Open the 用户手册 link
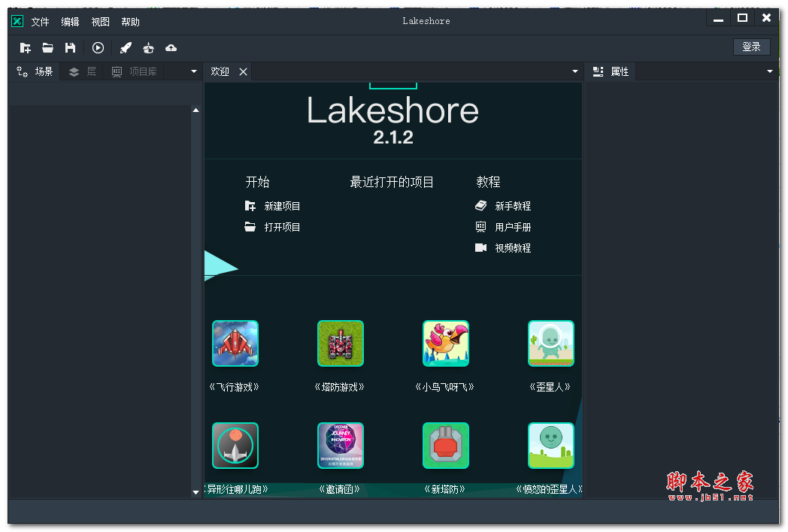 point(513,227)
